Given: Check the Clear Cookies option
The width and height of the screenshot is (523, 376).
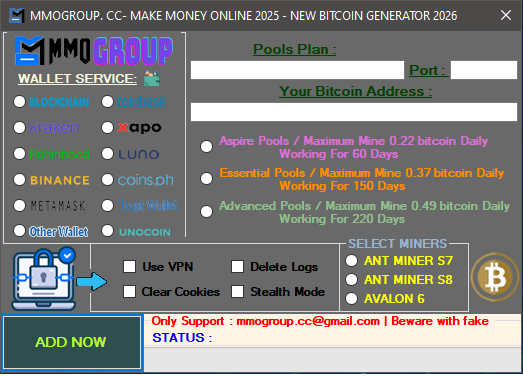Looking at the screenshot, I should tap(129, 291).
